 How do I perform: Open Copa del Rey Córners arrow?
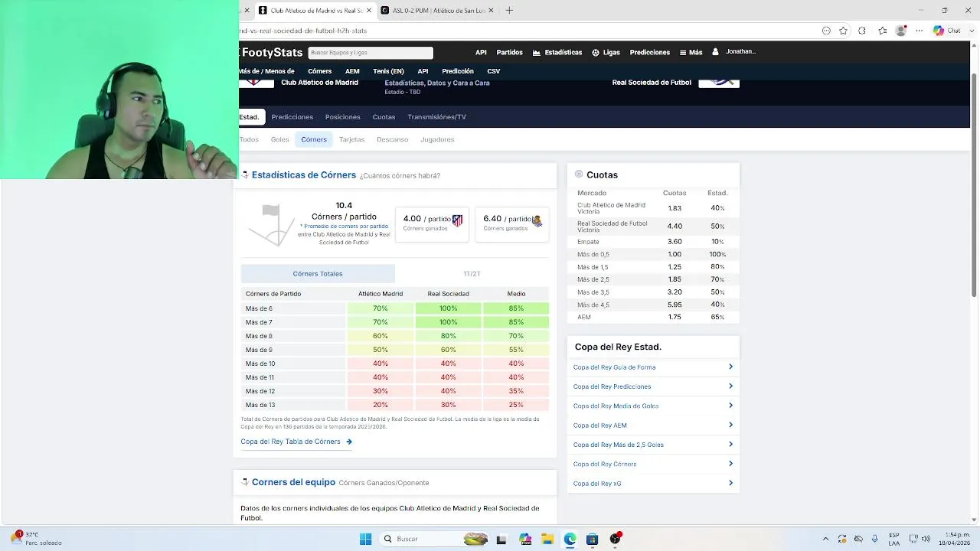(730, 464)
